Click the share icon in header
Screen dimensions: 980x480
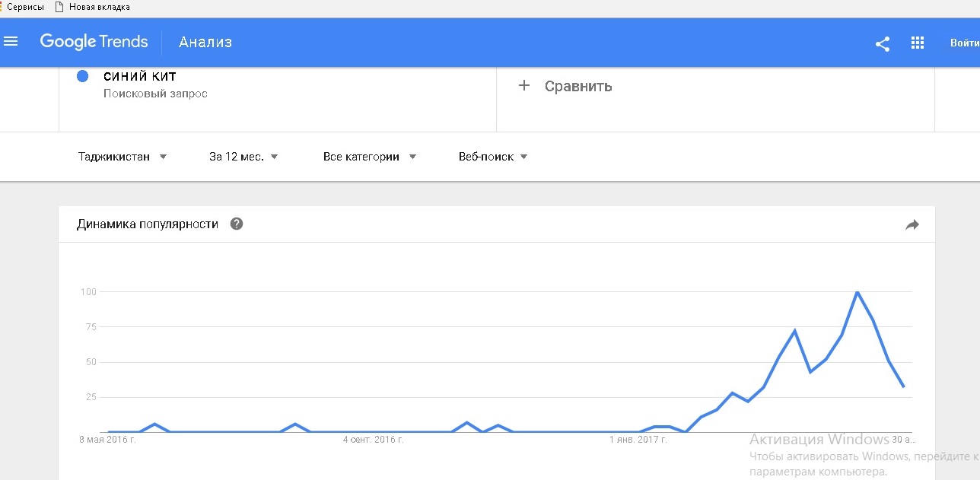coord(882,43)
